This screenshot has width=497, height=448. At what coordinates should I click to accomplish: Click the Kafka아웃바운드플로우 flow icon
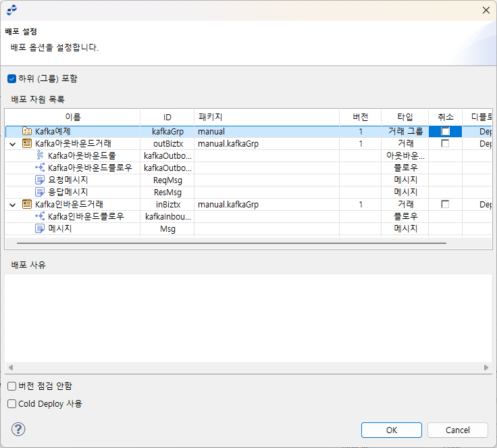(x=40, y=168)
